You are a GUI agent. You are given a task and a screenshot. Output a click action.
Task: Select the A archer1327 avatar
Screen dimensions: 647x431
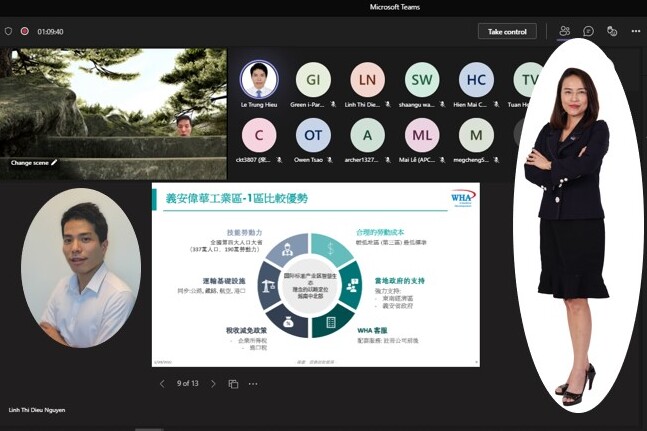point(368,135)
